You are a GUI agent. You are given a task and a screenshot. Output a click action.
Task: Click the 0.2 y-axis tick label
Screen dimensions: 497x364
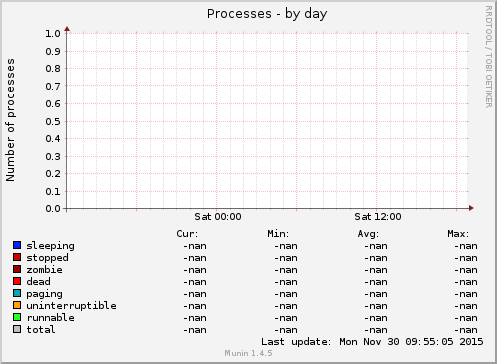point(53,174)
